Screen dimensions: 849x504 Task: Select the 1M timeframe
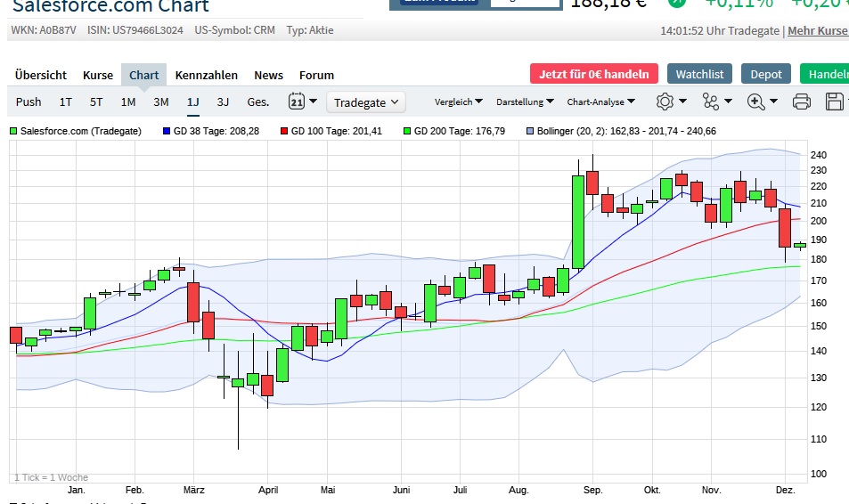click(x=128, y=102)
